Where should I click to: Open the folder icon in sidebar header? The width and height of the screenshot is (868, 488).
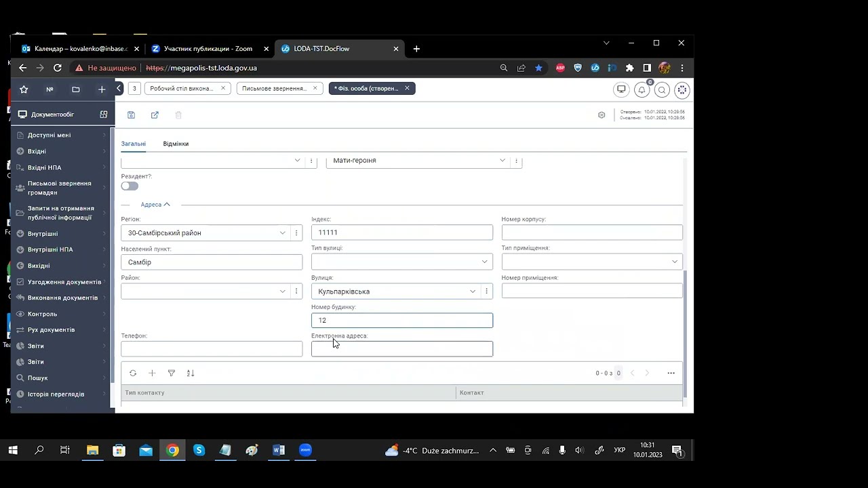point(75,89)
